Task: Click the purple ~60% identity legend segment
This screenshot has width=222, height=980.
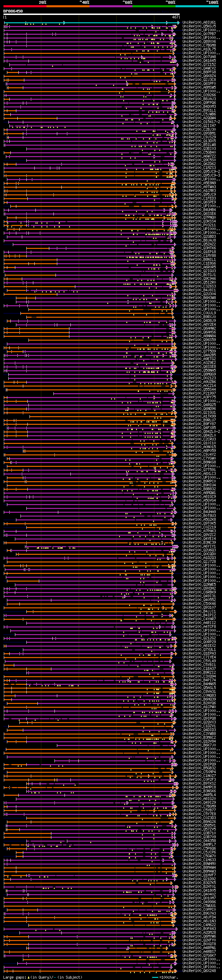Action: [x=111, y=6]
